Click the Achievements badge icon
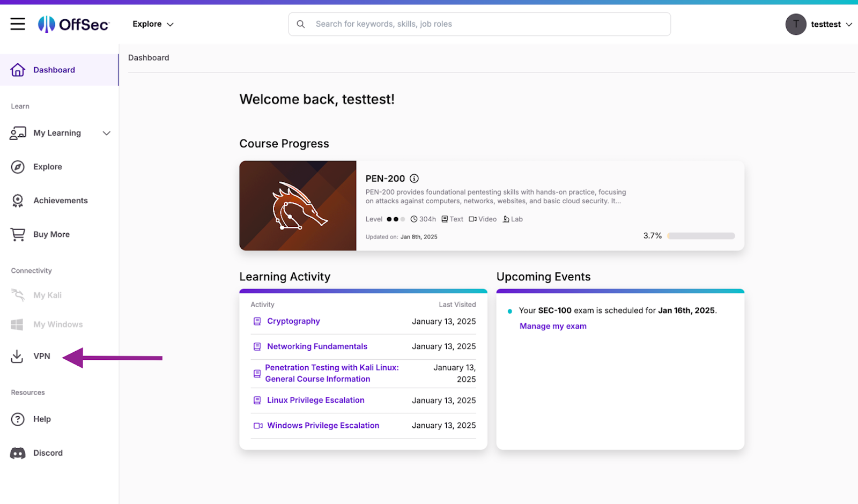The width and height of the screenshot is (858, 504). 18,201
